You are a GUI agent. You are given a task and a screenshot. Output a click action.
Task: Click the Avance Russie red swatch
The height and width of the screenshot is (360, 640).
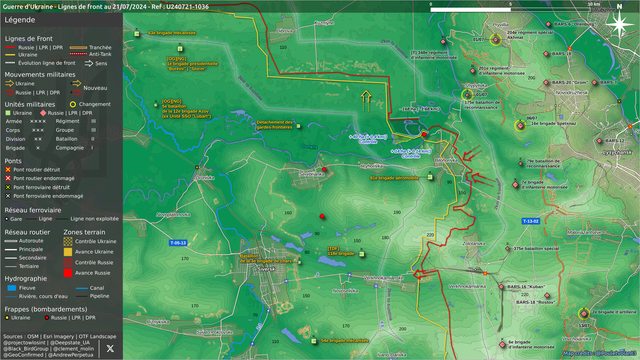(68, 273)
